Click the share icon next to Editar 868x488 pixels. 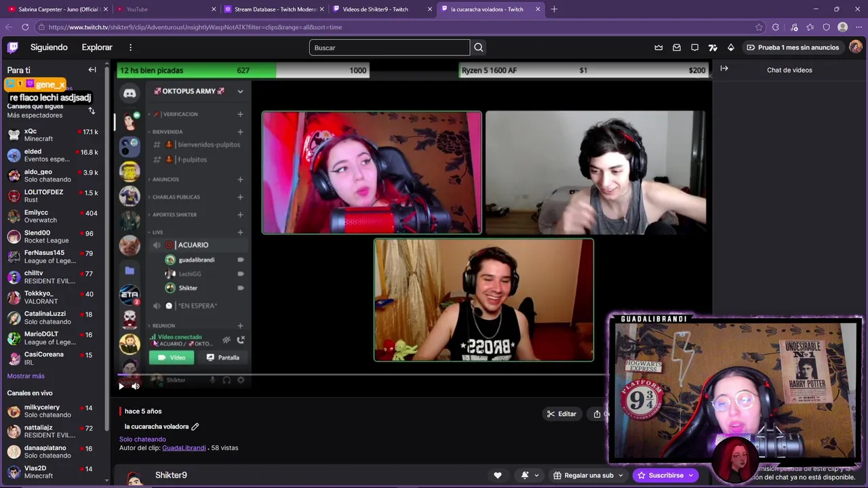(597, 414)
